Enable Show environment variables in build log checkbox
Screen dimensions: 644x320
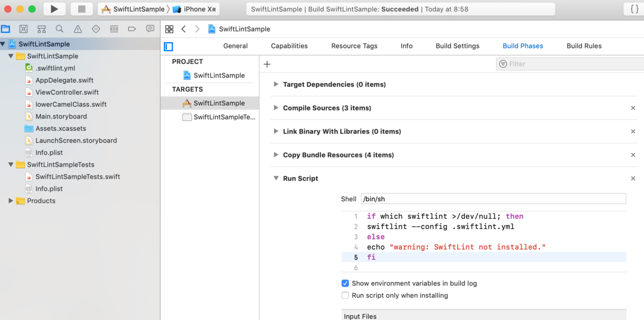[x=345, y=283]
